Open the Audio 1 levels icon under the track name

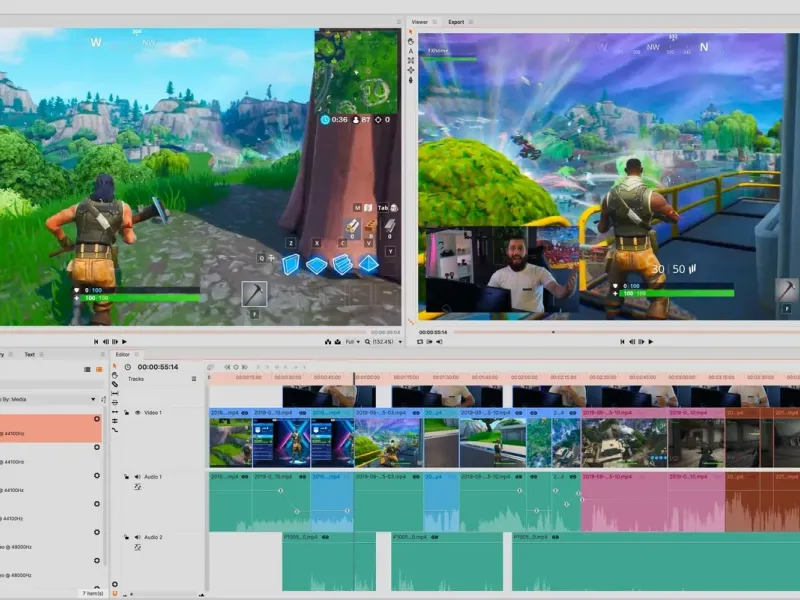(137, 487)
